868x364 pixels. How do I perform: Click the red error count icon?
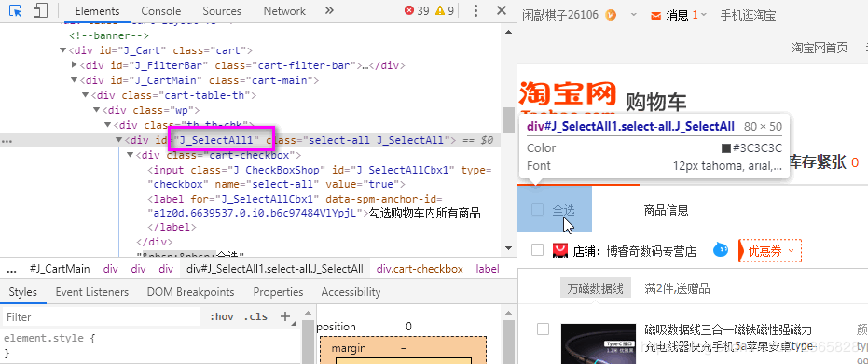(409, 10)
